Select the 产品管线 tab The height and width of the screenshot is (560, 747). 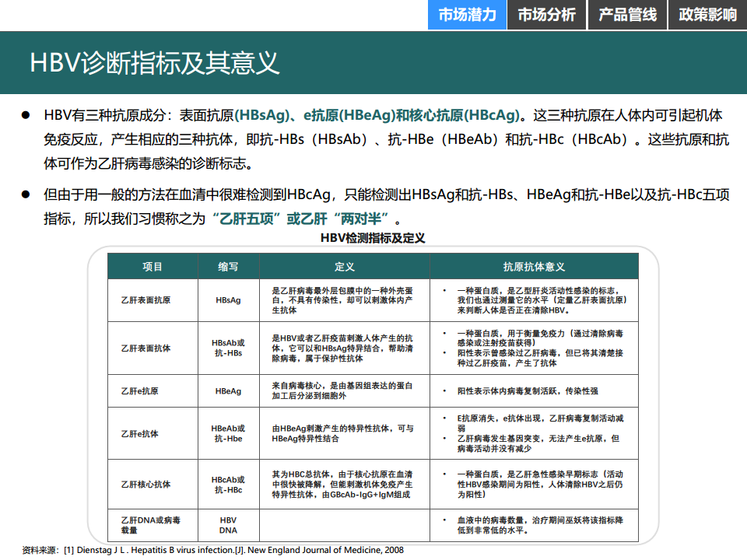click(x=627, y=15)
